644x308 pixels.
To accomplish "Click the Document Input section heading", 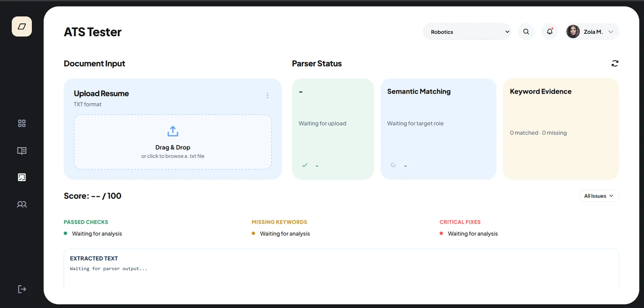I will tap(95, 64).
